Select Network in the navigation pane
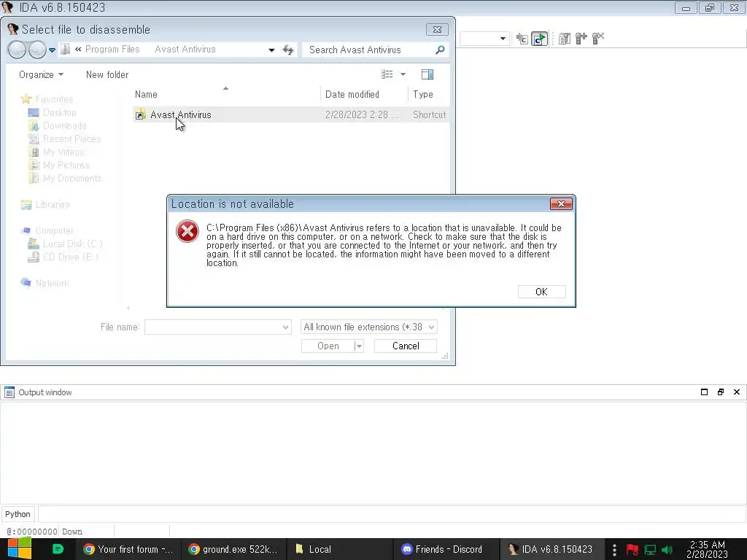The width and height of the screenshot is (747, 560). click(x=45, y=284)
